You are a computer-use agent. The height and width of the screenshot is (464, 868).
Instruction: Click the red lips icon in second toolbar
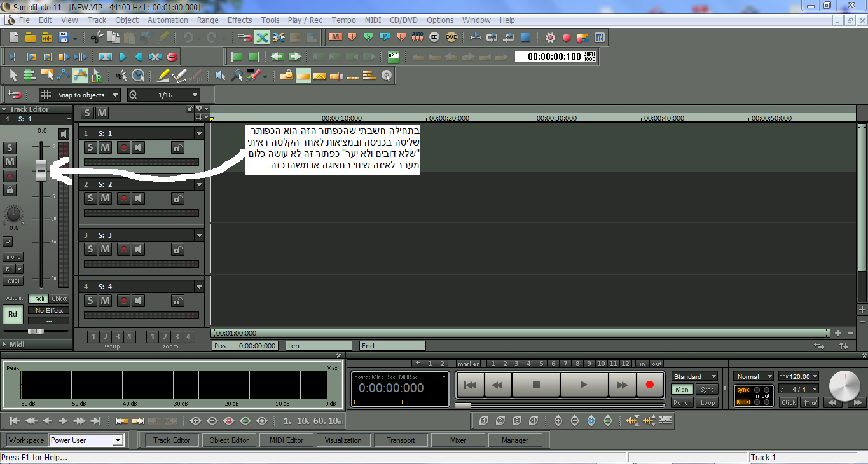tap(172, 57)
